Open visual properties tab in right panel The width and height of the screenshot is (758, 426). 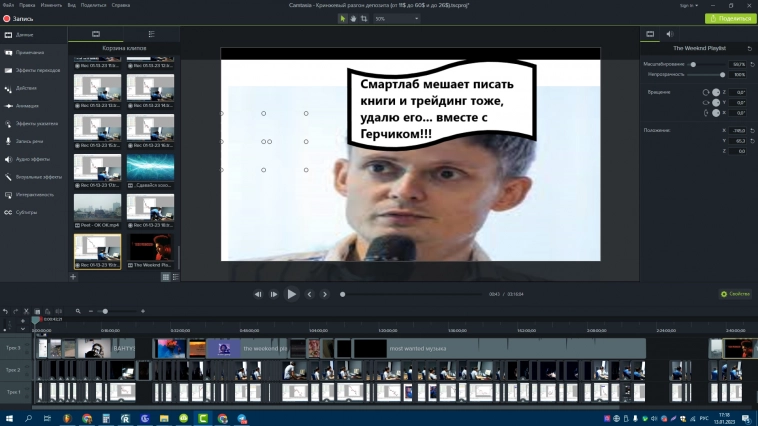[650, 34]
